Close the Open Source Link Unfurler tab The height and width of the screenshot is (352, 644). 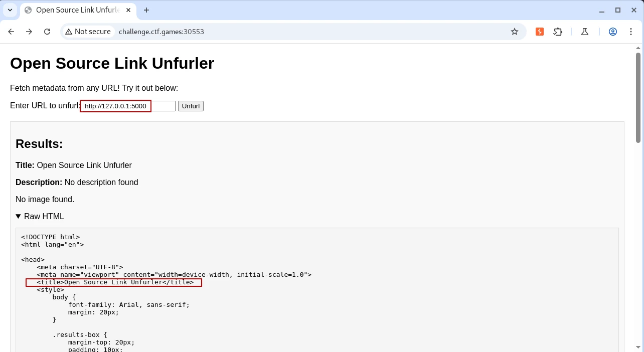[128, 10]
